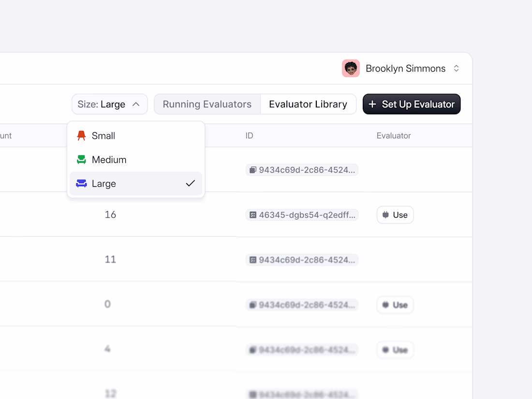Switch to Evaluator Library tab
Screen dimensions: 532x399
(308, 104)
